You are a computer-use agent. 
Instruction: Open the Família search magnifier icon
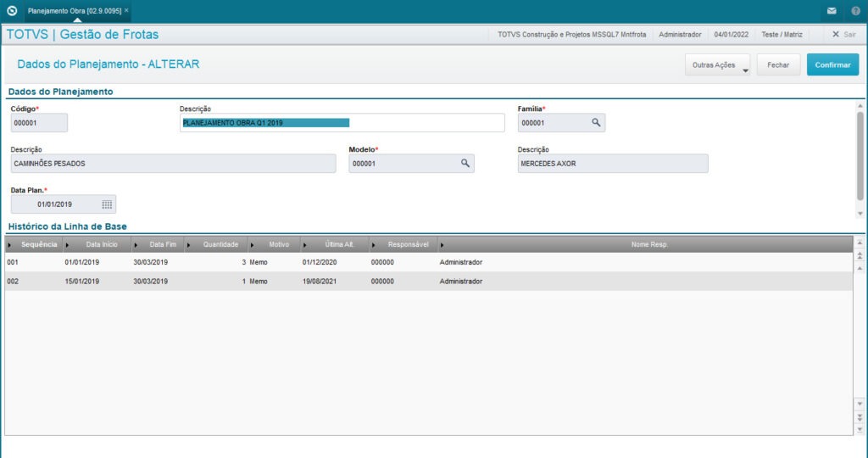click(x=596, y=122)
